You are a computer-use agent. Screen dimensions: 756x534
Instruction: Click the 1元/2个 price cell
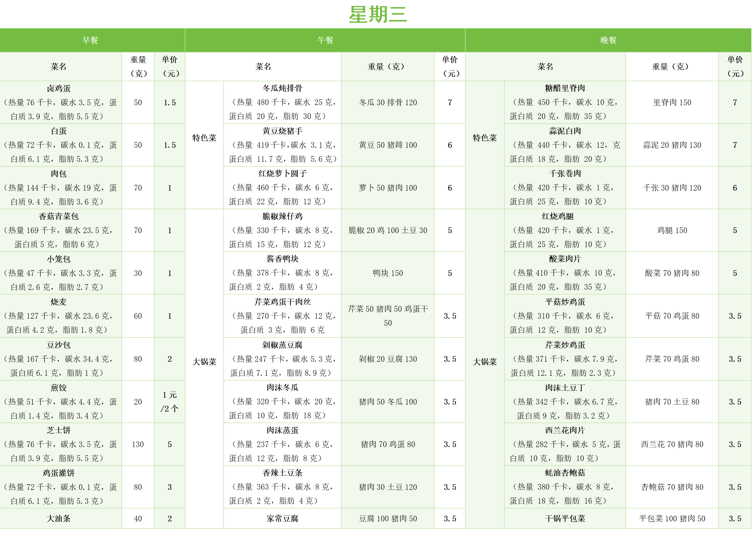pyautogui.click(x=169, y=402)
